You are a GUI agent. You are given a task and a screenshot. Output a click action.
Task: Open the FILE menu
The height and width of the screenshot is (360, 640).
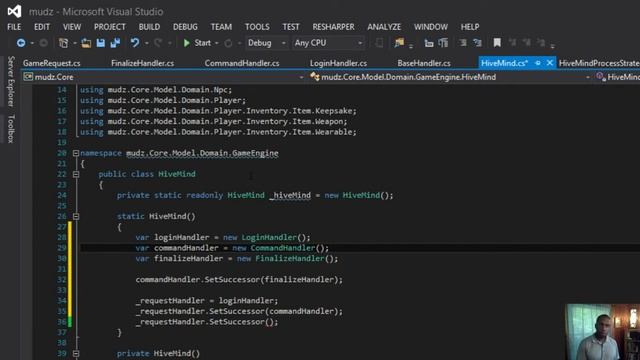14,27
